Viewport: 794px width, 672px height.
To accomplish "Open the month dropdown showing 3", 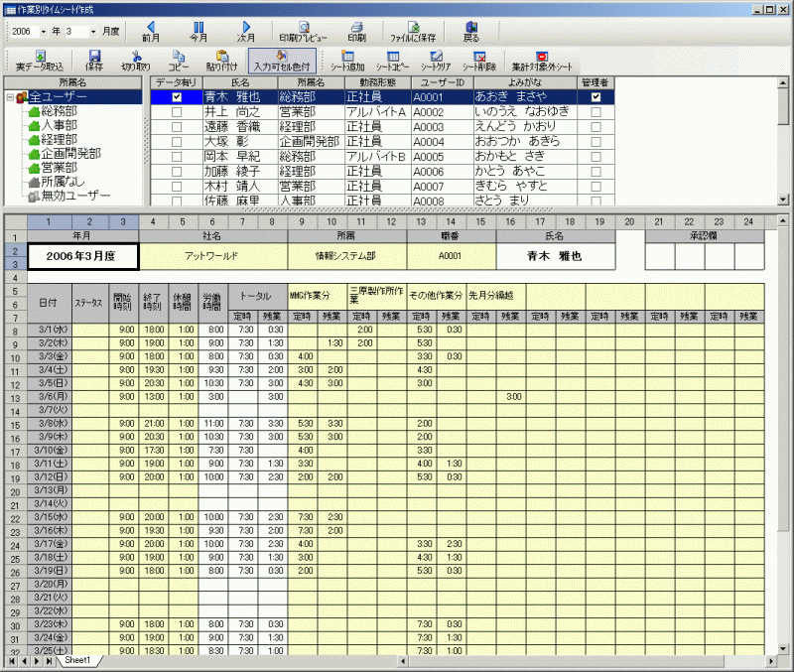I will pos(93,32).
